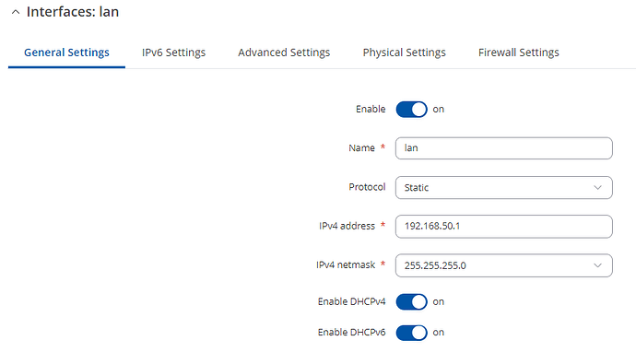The image size is (636, 364).
Task: Collapse the Interfaces: lan section chevron
Action: tap(16, 12)
